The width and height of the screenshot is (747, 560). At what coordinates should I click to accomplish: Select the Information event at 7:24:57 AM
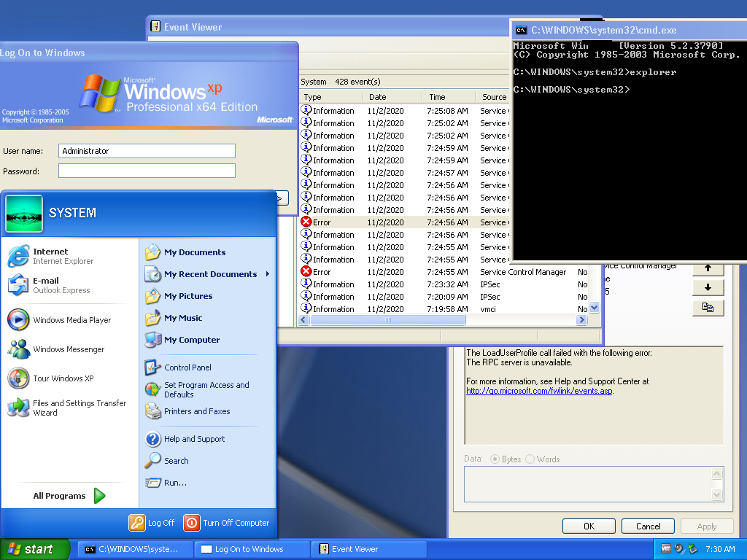point(404,173)
